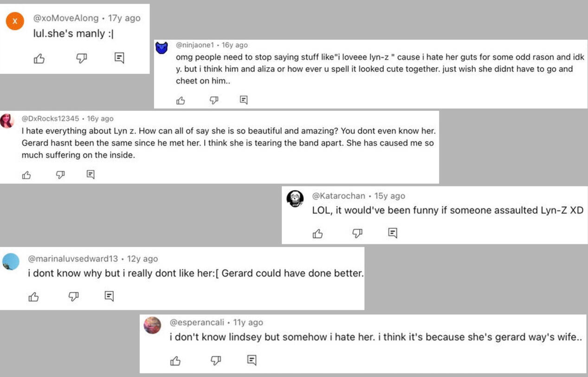Viewport: 588px width, 377px height.
Task: Like the @DxRocks12345 comment
Action: pos(26,175)
